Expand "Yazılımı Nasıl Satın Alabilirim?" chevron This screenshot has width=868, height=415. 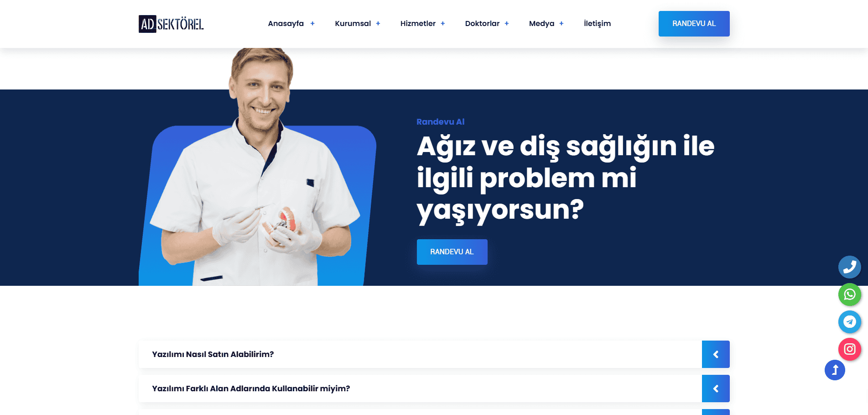(x=716, y=354)
